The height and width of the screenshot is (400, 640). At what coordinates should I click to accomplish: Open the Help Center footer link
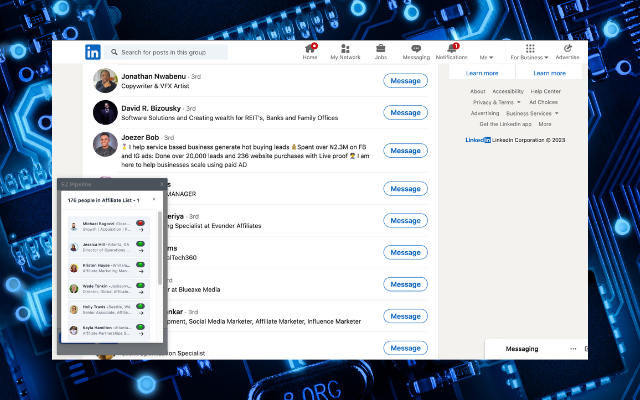tap(546, 91)
